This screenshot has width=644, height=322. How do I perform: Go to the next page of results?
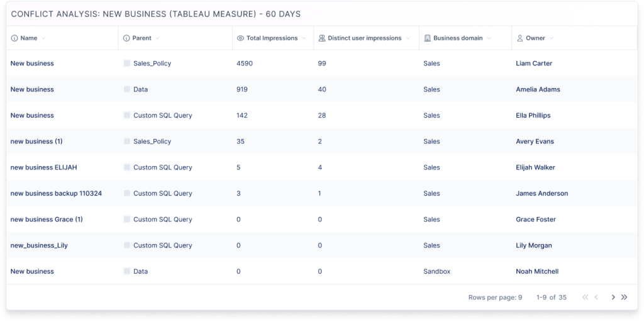pos(613,297)
